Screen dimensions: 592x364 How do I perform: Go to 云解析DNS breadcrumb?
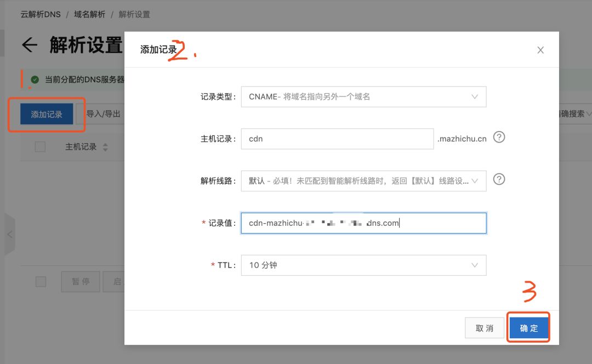[x=41, y=14]
